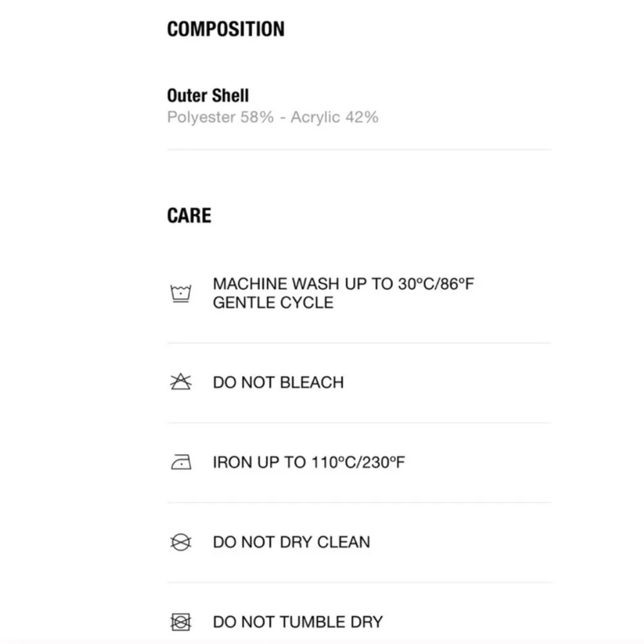Viewport: 644px width, 644px height.
Task: Click the divider between machine wash and bleach rows
Action: coord(359,343)
